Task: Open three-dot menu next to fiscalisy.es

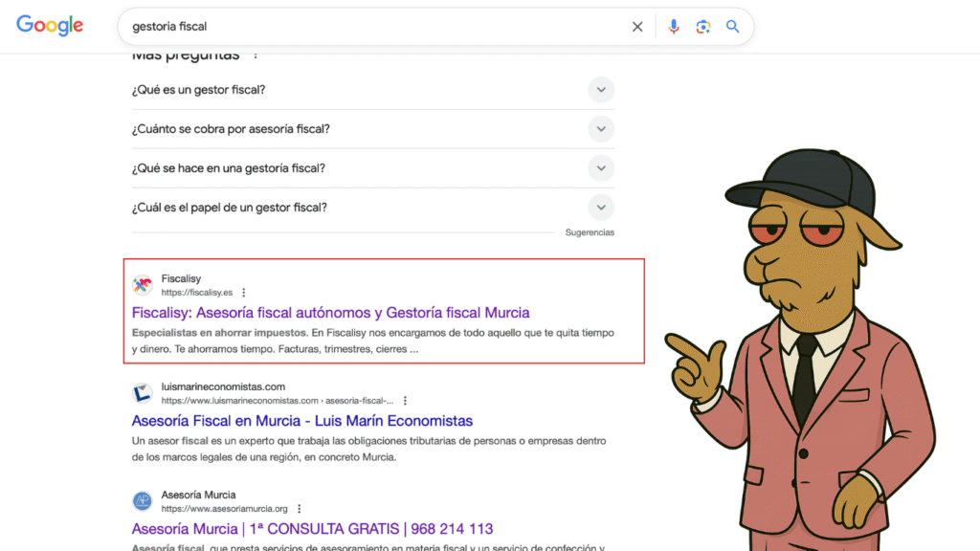Action: click(x=244, y=293)
